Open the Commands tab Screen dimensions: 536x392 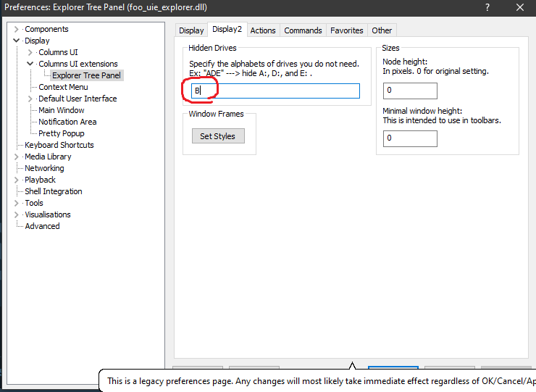click(303, 30)
